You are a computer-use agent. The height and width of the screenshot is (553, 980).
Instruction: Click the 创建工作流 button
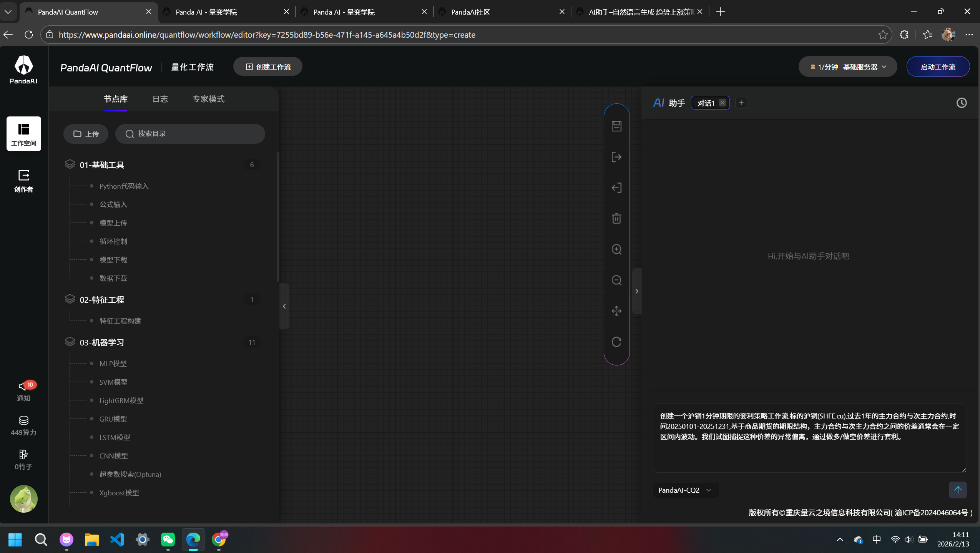[268, 67]
